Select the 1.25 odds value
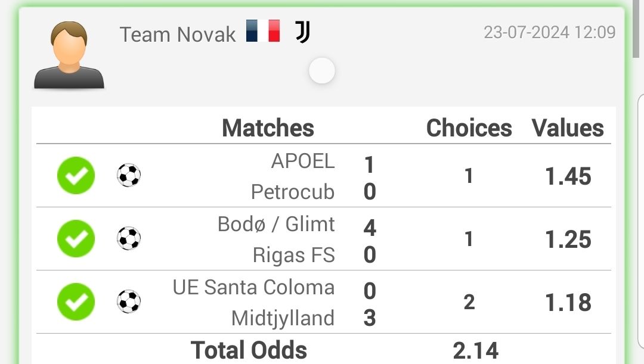This screenshot has height=364, width=644. pos(568,239)
